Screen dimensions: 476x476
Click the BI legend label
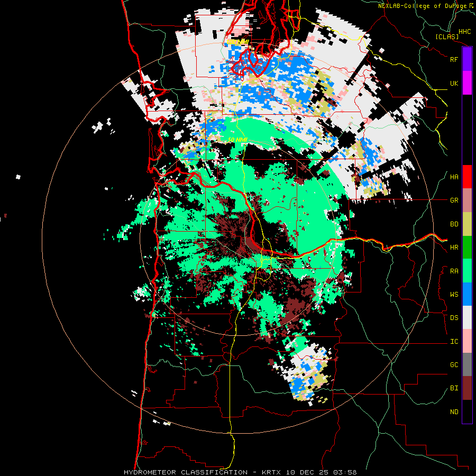click(x=454, y=388)
